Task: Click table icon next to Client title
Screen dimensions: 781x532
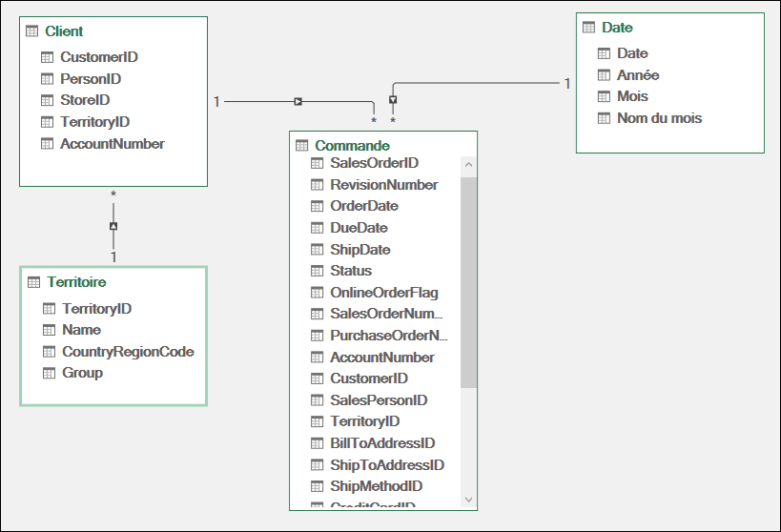Action: tap(31, 31)
